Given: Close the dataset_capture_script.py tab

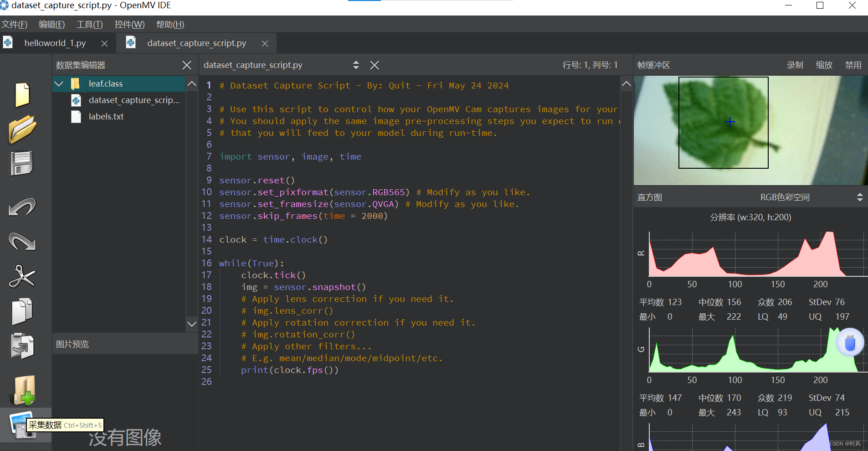Looking at the screenshot, I should (x=265, y=43).
